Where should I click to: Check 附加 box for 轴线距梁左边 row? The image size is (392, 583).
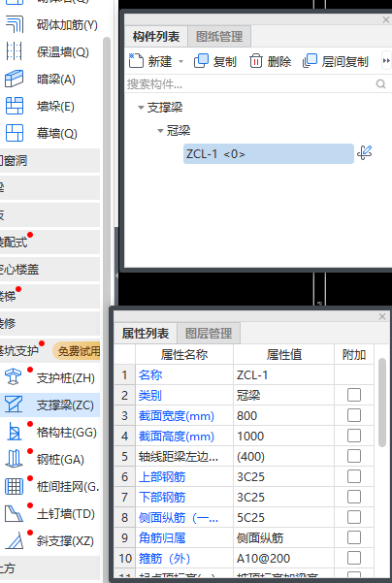[x=354, y=456]
